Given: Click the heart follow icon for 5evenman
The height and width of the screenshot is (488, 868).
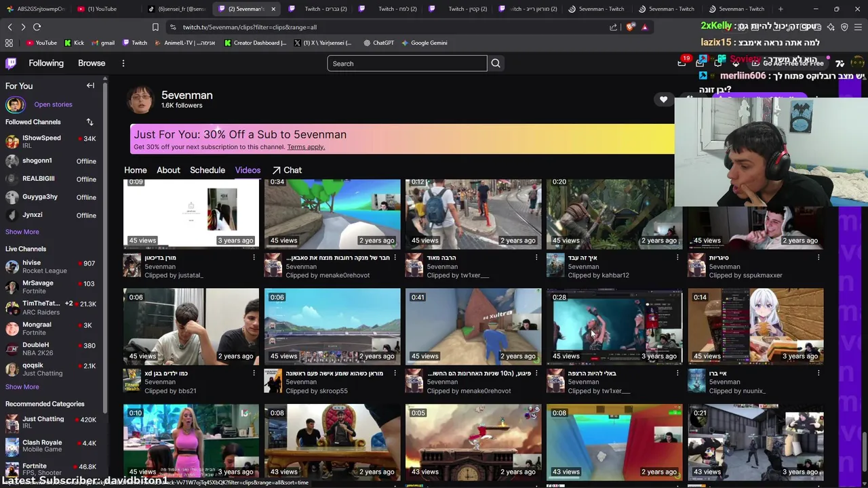Looking at the screenshot, I should click(x=663, y=100).
